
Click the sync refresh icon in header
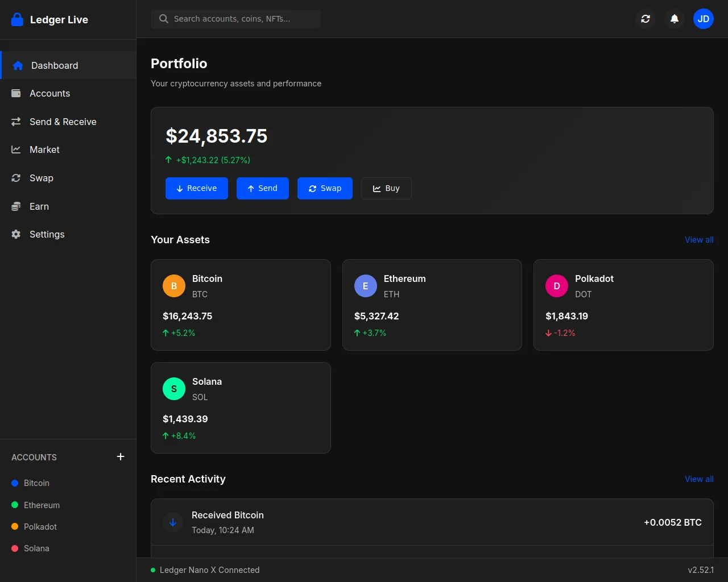click(x=646, y=19)
